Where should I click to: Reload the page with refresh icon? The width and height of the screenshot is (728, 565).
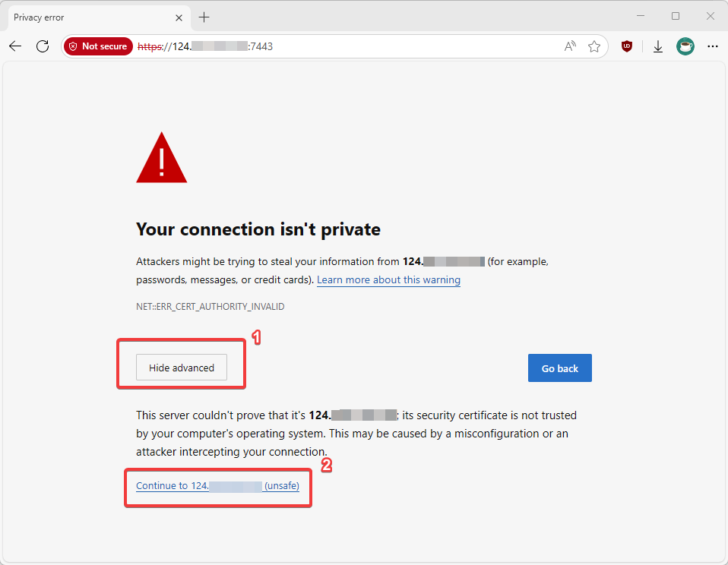coord(43,46)
